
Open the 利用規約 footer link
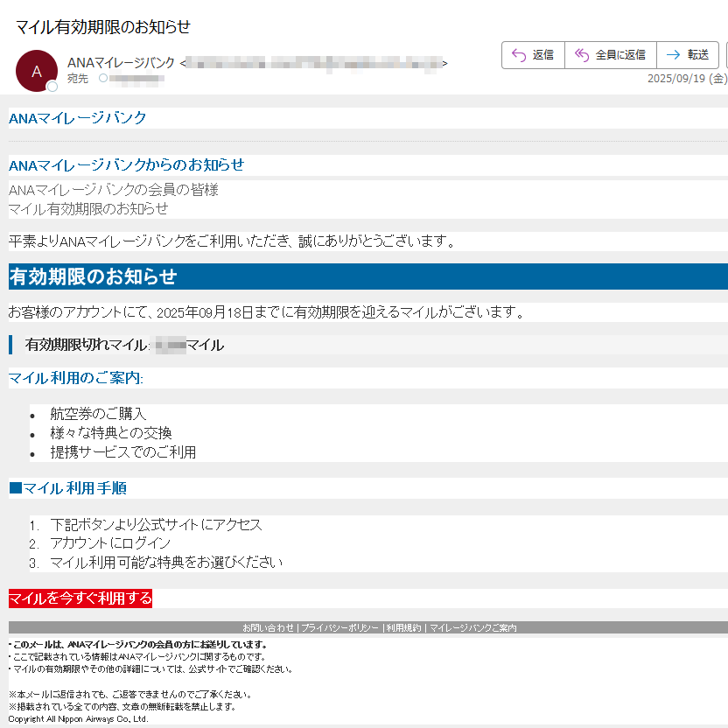pos(403,628)
